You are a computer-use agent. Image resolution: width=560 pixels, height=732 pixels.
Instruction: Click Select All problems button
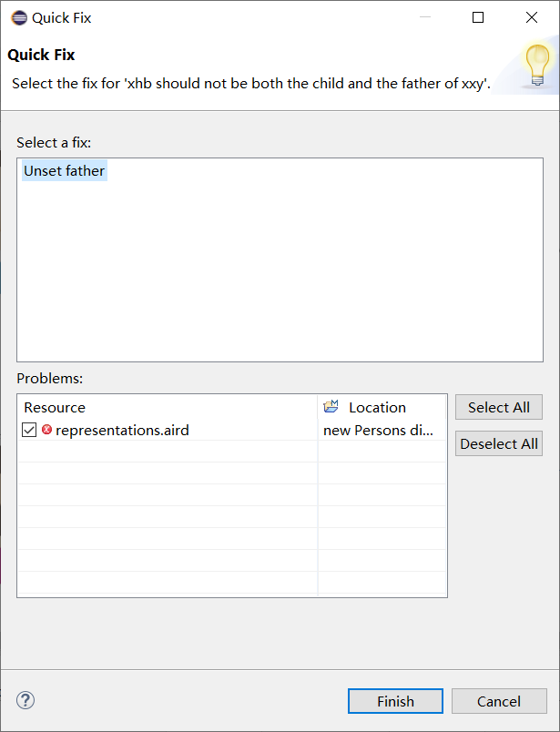pyautogui.click(x=499, y=407)
